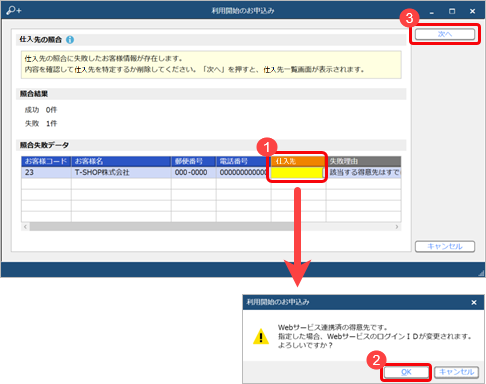The width and height of the screenshot is (486, 384).
Task: Select the yellow 仕入先 input cell
Action: click(297, 172)
